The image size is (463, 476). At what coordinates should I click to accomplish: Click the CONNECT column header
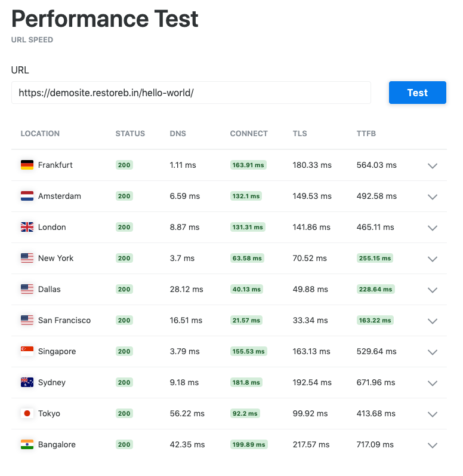249,133
